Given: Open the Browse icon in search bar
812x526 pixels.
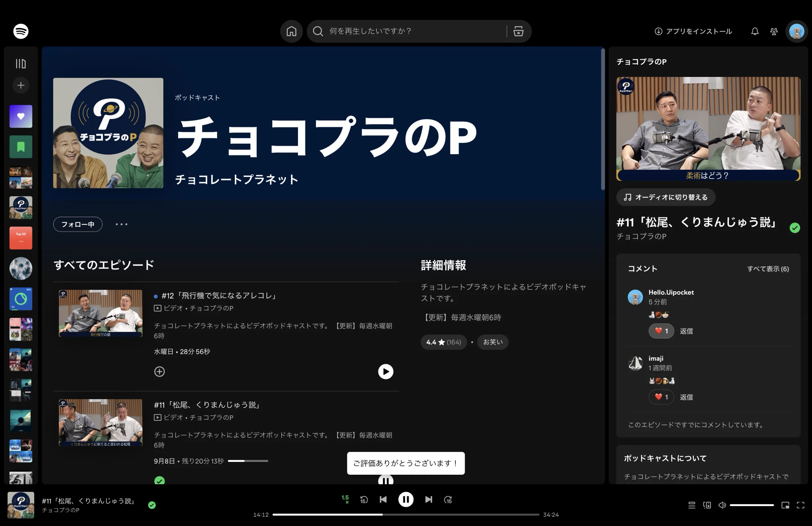Looking at the screenshot, I should 518,31.
